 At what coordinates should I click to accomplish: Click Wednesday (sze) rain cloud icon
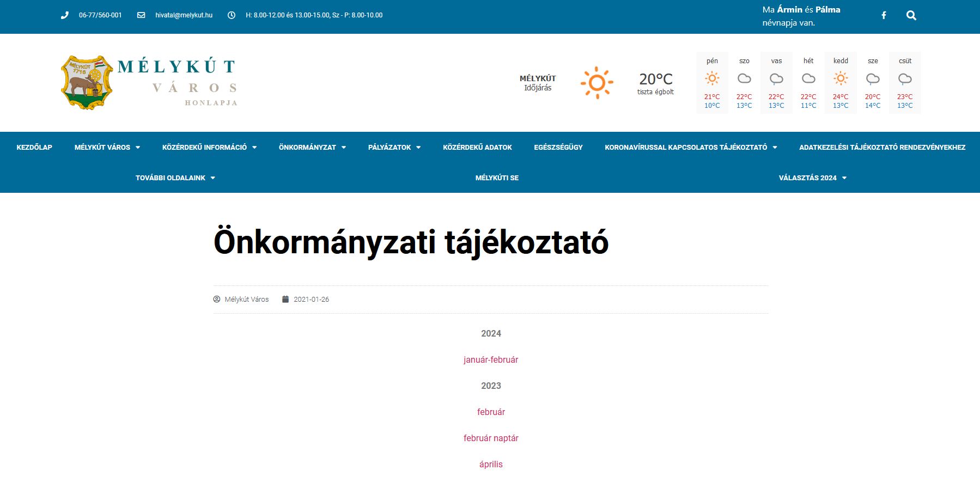873,79
